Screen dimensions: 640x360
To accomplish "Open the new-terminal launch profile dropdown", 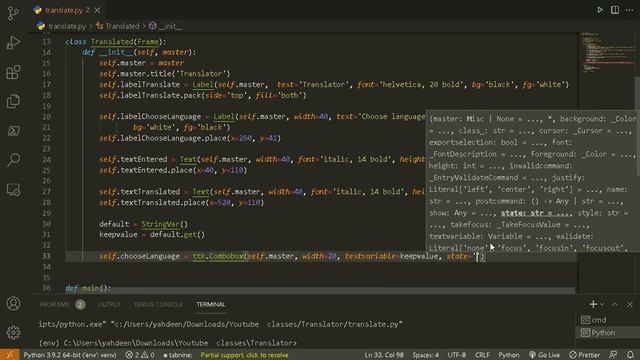I will coord(602,304).
